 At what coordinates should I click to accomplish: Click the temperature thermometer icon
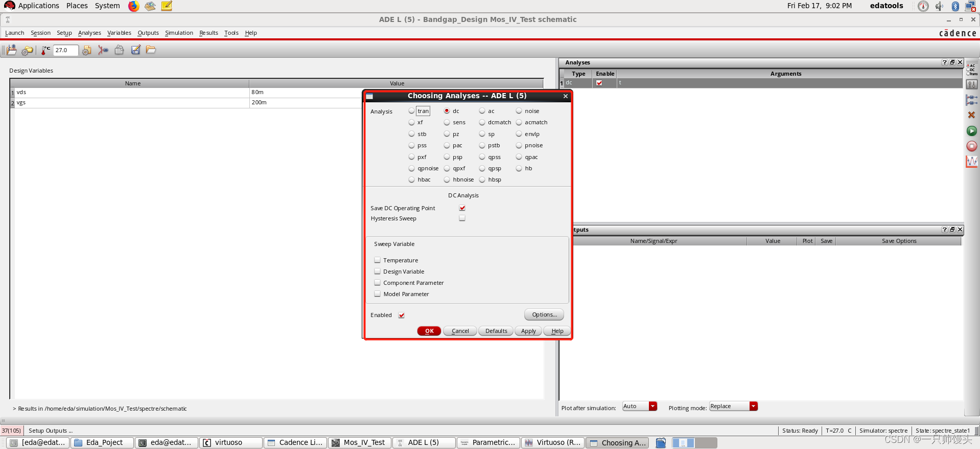(45, 50)
